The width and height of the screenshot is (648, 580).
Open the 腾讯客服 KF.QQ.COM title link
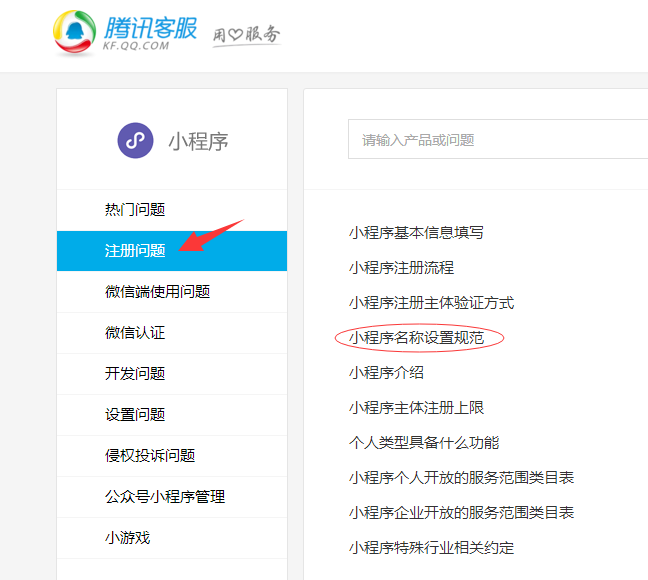[x=150, y=33]
